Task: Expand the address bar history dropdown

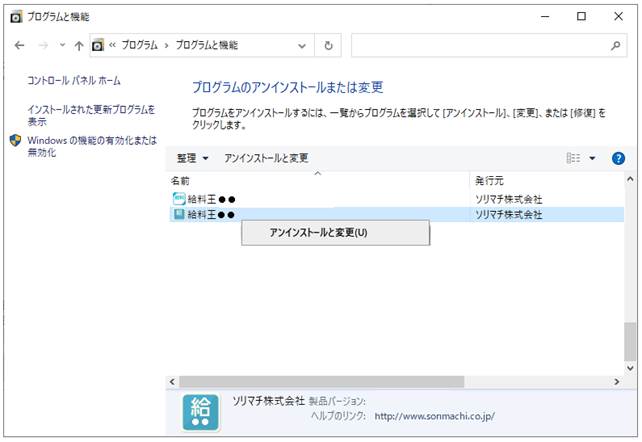Action: point(302,45)
